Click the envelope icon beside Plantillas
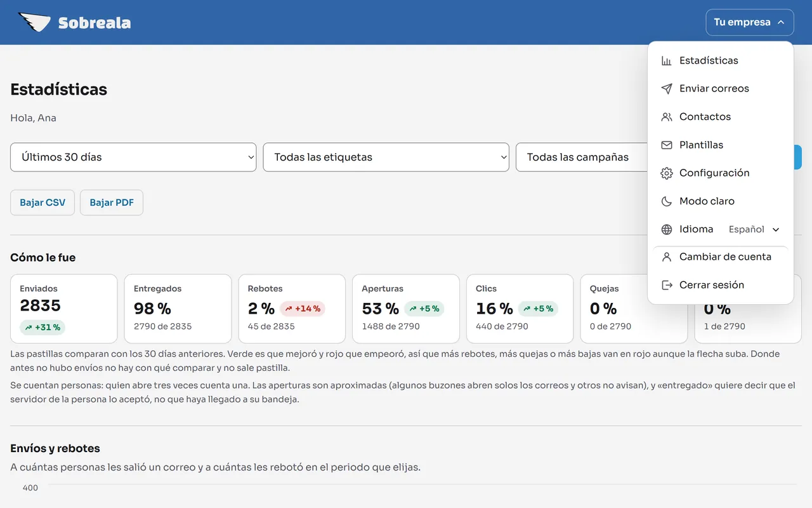Viewport: 812px width, 508px height. (666, 145)
